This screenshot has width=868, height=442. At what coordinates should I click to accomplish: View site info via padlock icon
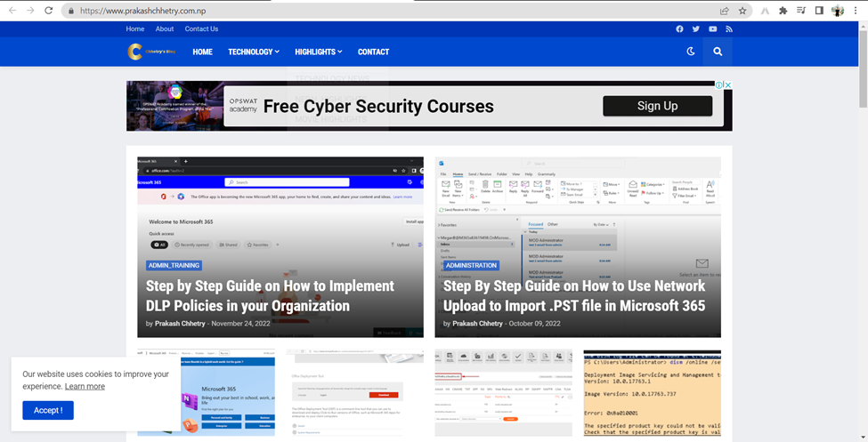click(71, 11)
